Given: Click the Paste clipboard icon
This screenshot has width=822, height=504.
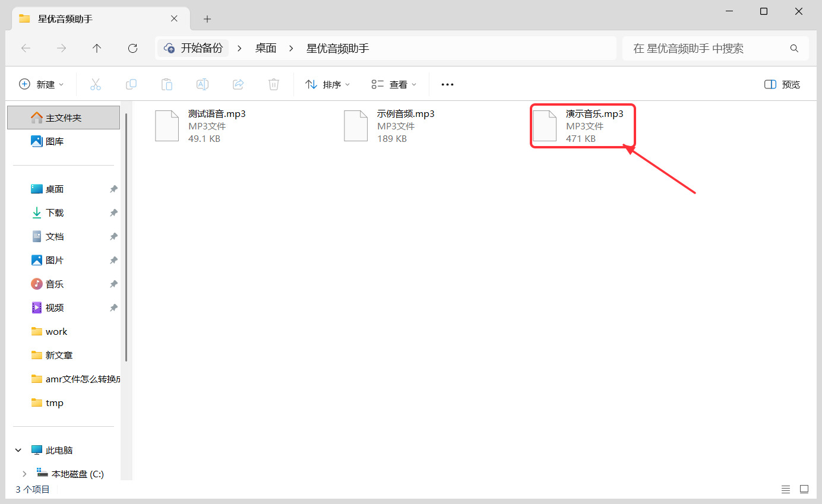Looking at the screenshot, I should 167,84.
